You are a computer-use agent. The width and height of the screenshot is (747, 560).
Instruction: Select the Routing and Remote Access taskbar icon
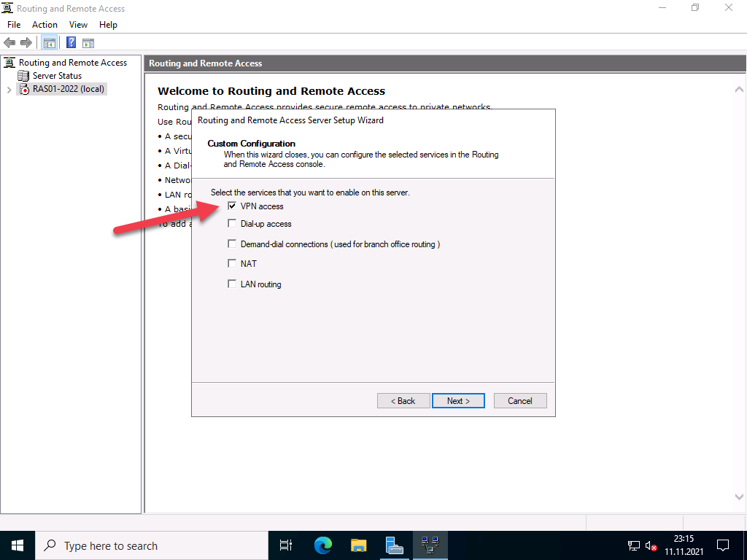[430, 545]
